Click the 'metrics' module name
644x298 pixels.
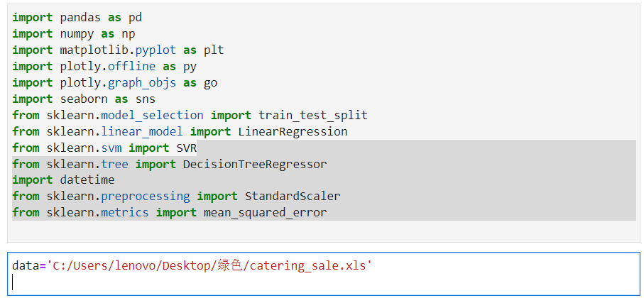[x=125, y=213]
